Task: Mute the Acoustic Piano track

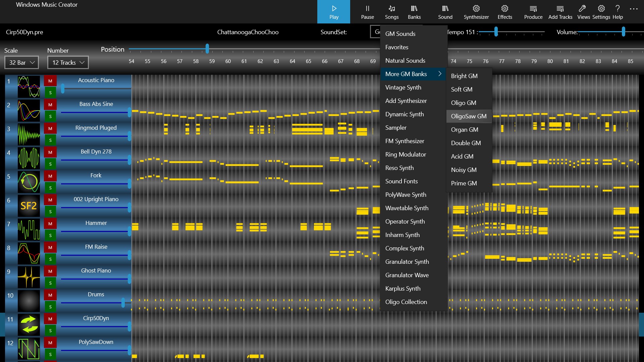Action: tap(50, 81)
